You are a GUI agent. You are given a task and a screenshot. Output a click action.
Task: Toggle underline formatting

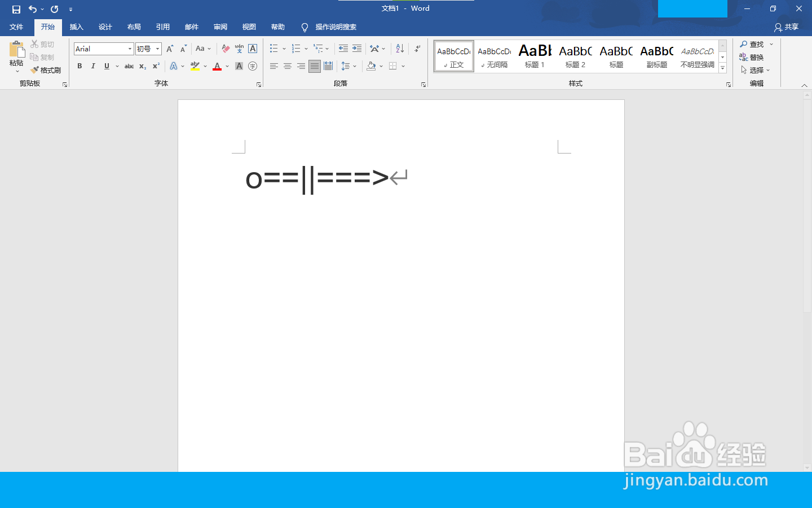pos(107,66)
